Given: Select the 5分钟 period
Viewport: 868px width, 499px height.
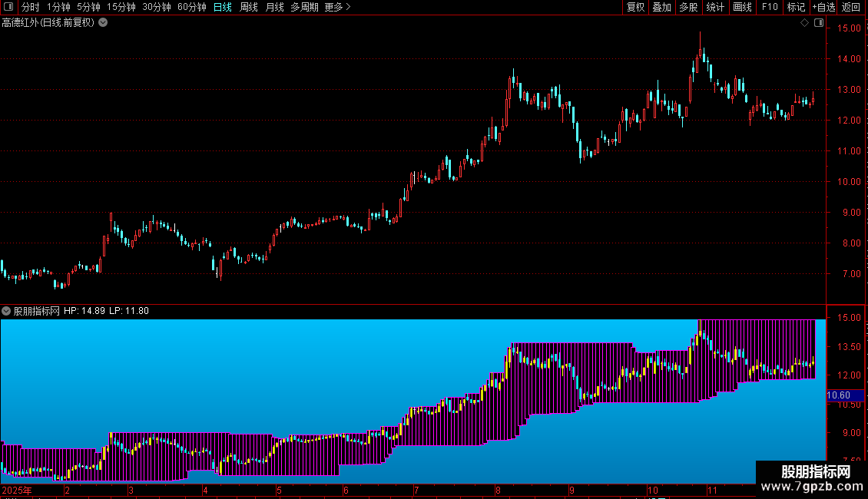Looking at the screenshot, I should pos(88,7).
